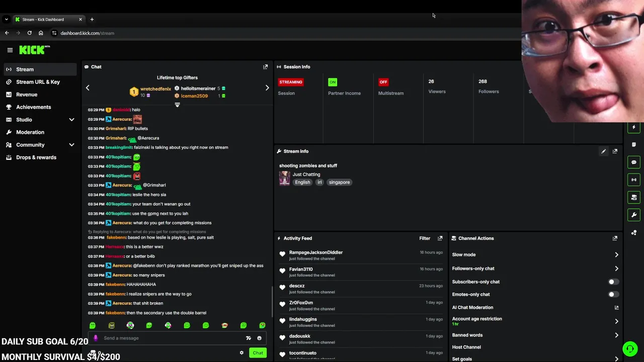
Task: Open the hamburger menu beside the Kick logo
Action: [10, 50]
